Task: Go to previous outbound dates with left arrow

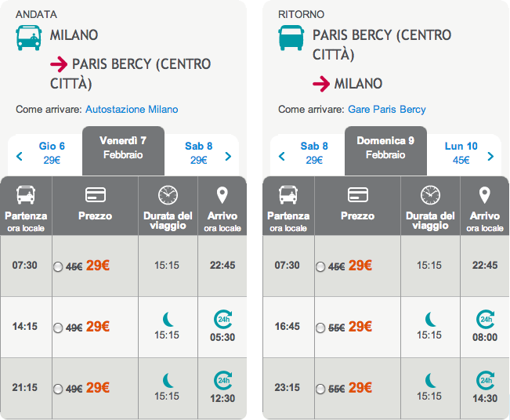Action: pos(20,156)
